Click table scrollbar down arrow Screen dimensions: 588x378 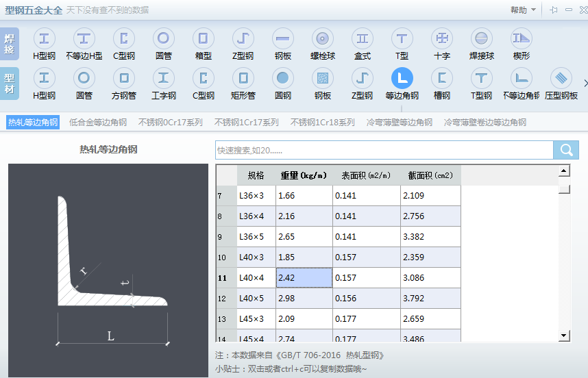(x=564, y=336)
